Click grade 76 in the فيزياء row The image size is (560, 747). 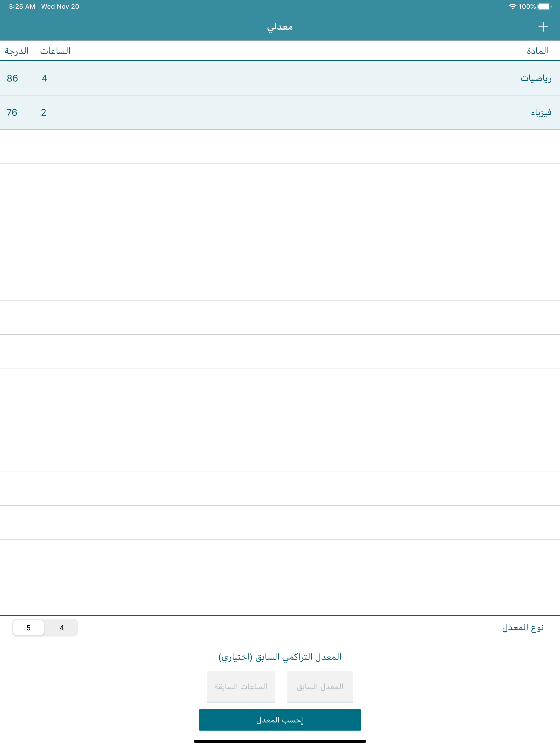click(x=12, y=112)
